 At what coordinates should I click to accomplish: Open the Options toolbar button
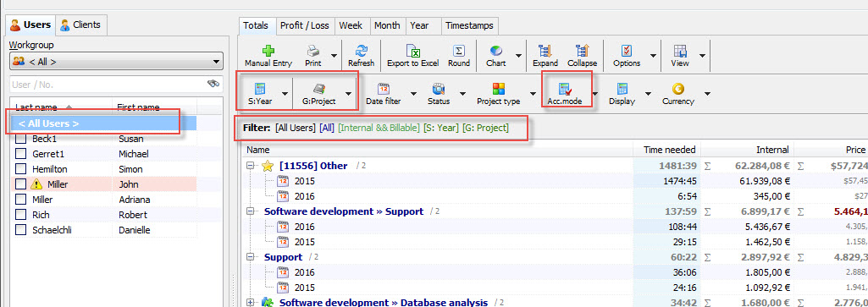coord(627,55)
